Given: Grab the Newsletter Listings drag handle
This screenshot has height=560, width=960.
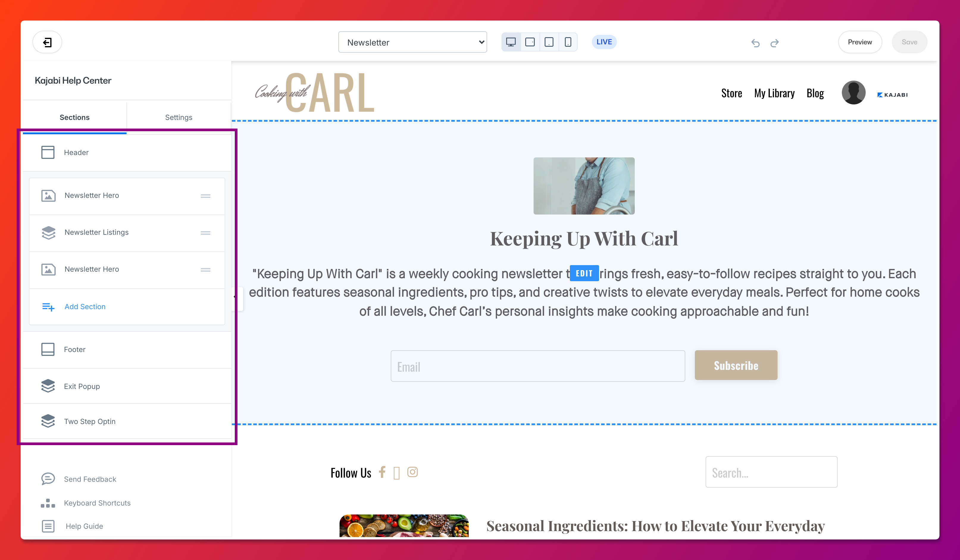Looking at the screenshot, I should pos(205,233).
